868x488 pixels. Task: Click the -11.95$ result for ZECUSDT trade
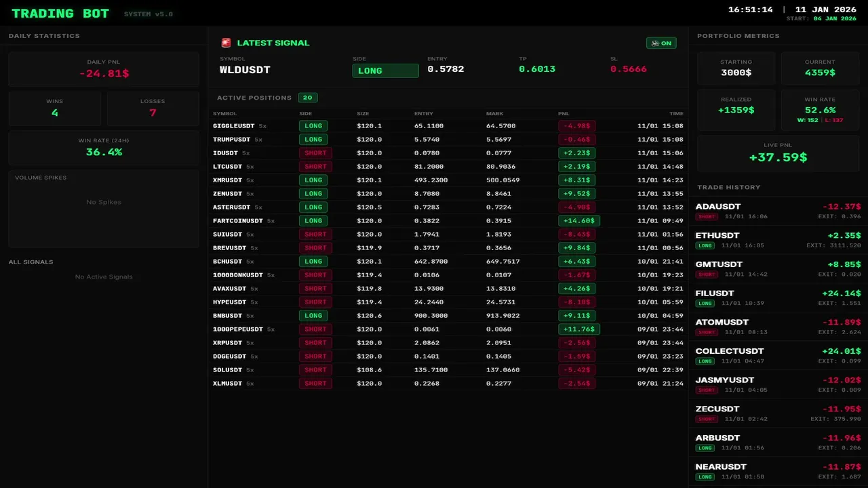842,409
